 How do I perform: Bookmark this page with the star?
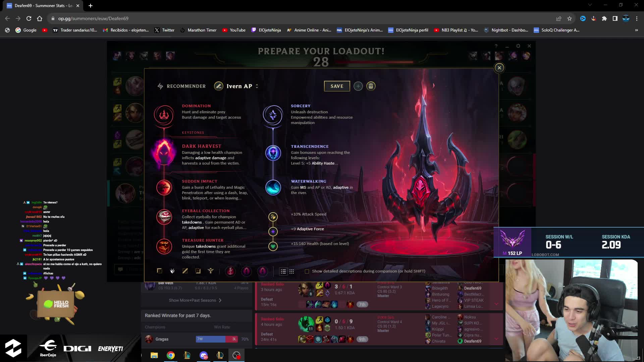(x=570, y=18)
